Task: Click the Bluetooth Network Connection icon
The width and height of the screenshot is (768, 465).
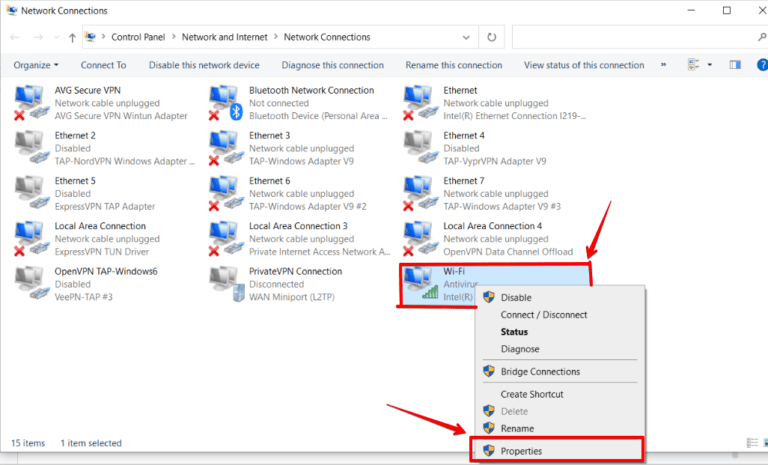Action: (225, 101)
